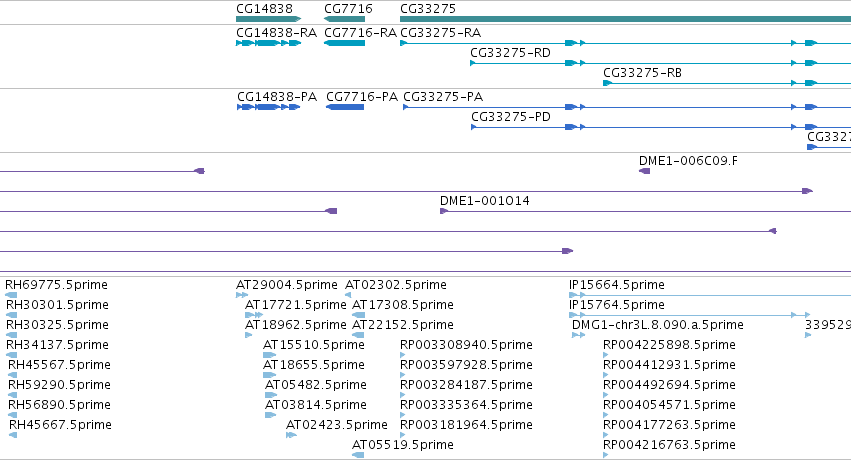
Task: Click the RP003284187.5prime label
Action: point(466,385)
